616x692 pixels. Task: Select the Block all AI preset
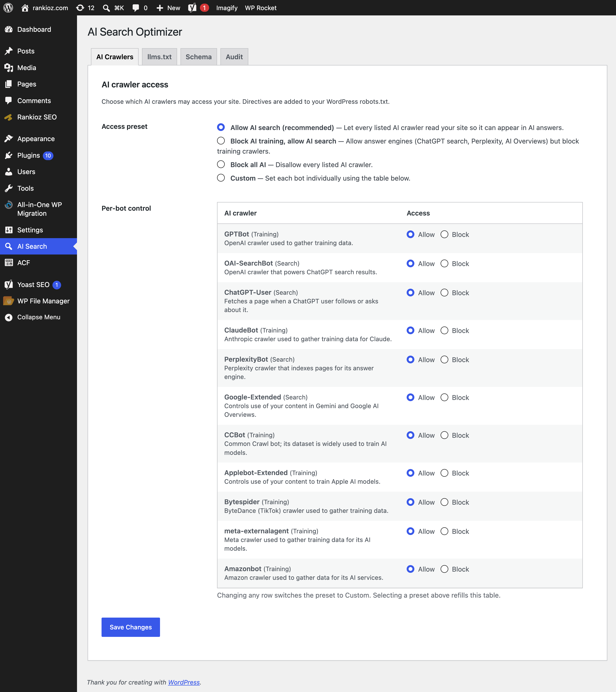click(221, 164)
